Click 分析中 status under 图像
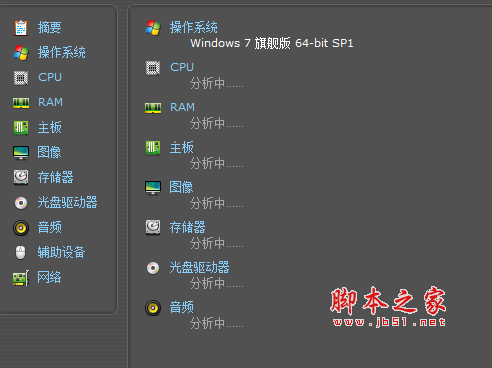The height and width of the screenshot is (368, 492). click(217, 203)
